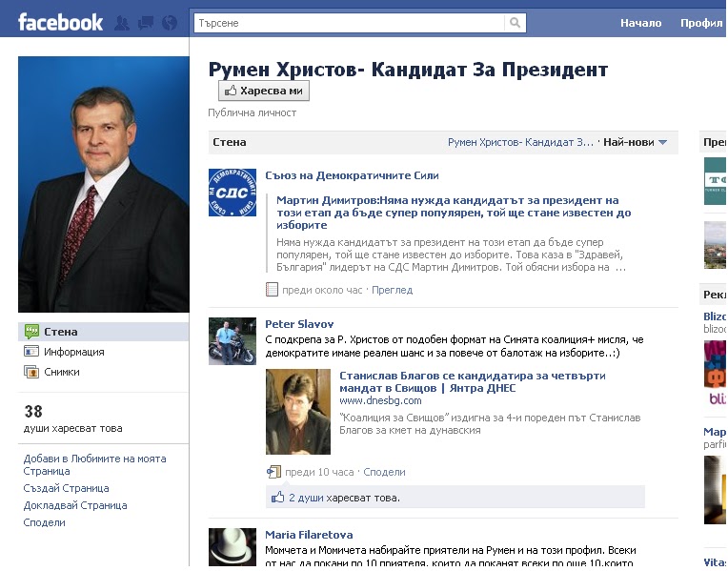Screen dimensions: 728x571
Task: Click 'преди около час' timestamp
Action: pyautogui.click(x=322, y=290)
